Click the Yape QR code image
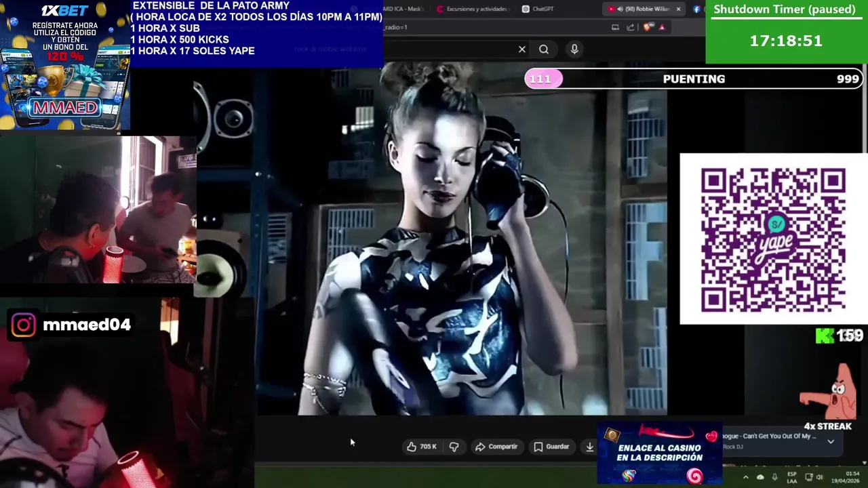 pos(773,239)
